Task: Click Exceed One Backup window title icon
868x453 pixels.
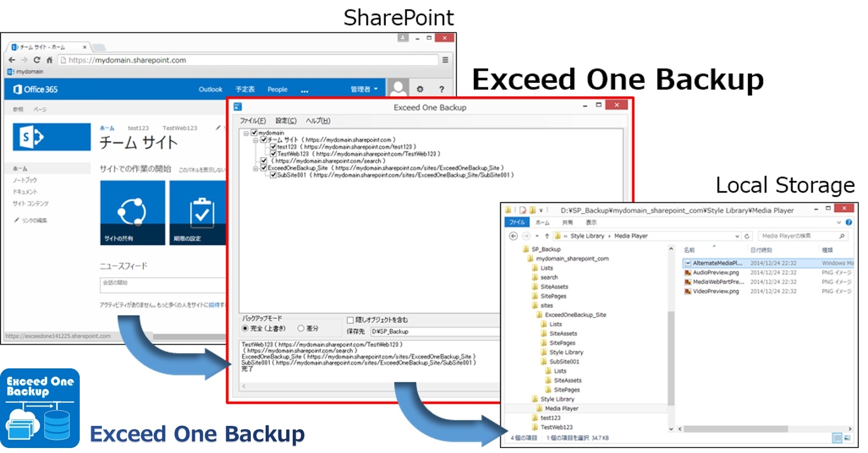Action: (x=237, y=107)
